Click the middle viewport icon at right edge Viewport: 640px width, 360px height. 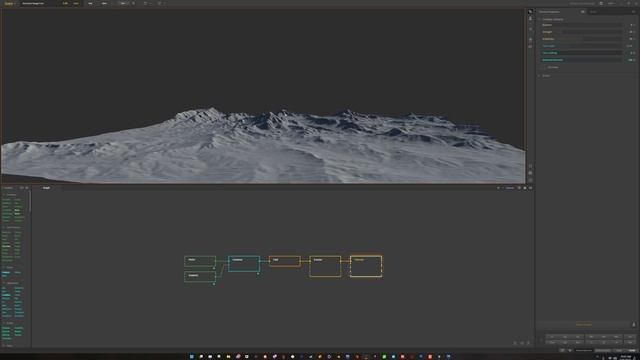pos(530,173)
